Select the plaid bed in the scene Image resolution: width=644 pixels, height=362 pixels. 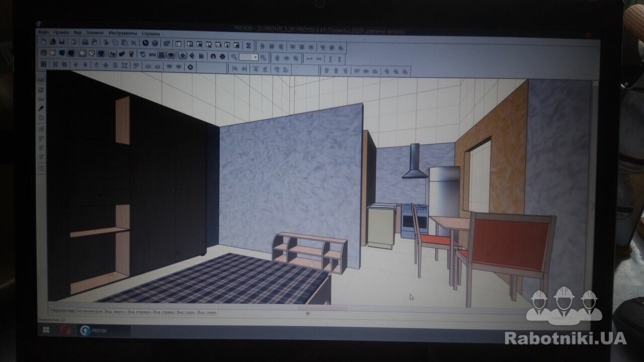(221, 279)
